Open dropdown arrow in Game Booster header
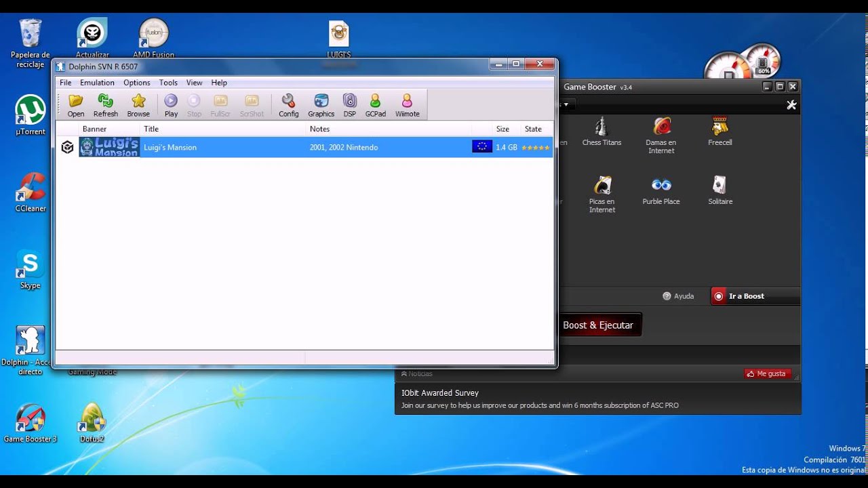Viewport: 868px width, 488px height. click(567, 104)
